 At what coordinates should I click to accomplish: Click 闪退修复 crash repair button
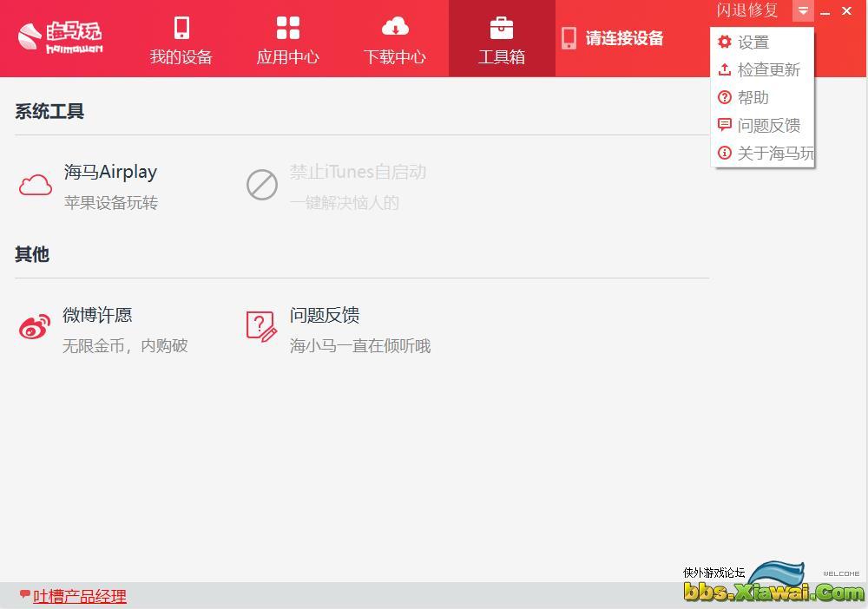(x=747, y=11)
